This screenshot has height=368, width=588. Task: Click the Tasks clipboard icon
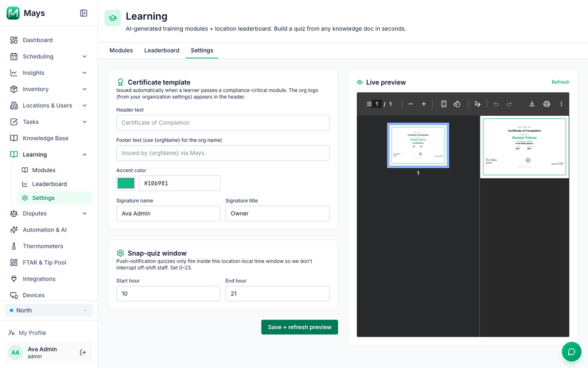click(x=14, y=122)
